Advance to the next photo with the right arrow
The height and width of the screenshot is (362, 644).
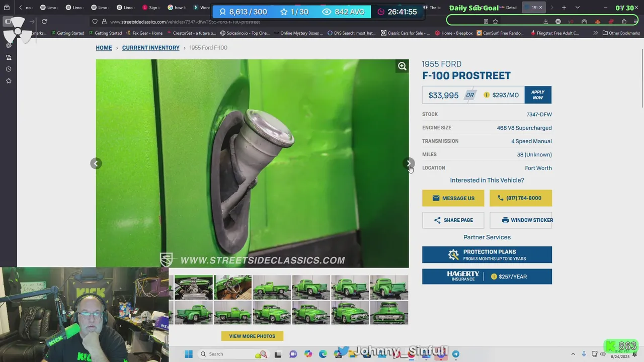tap(409, 163)
